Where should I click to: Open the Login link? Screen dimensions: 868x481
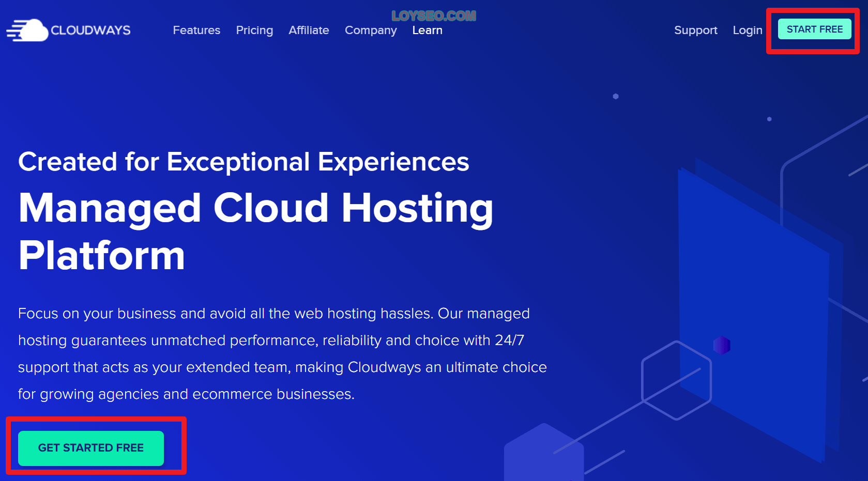[747, 30]
